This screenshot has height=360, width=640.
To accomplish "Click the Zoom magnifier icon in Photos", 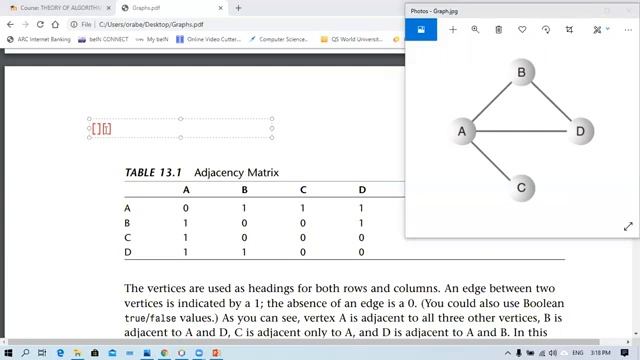I will [x=475, y=29].
